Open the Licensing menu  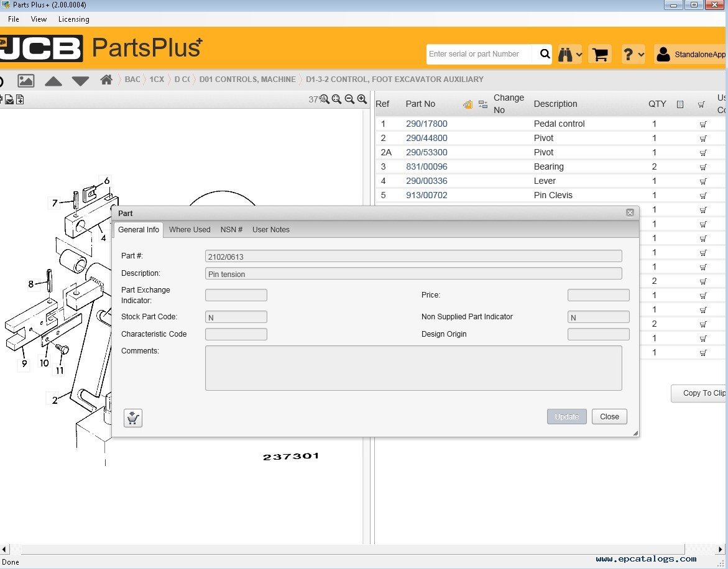tap(74, 19)
